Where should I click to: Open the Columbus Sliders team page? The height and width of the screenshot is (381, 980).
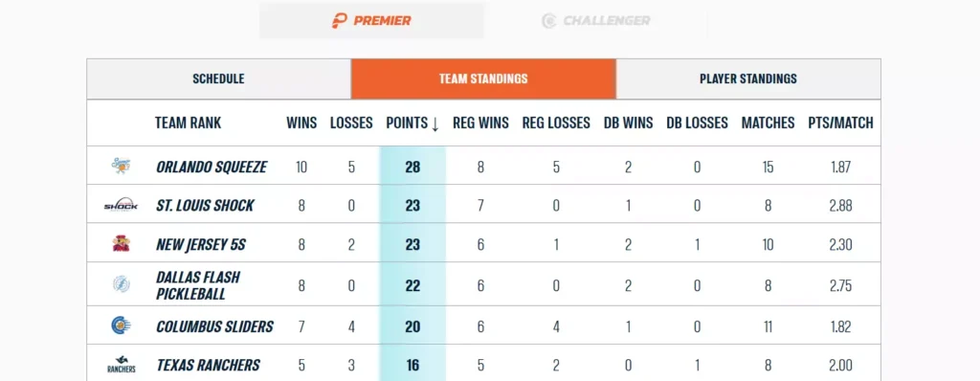pyautogui.click(x=214, y=326)
